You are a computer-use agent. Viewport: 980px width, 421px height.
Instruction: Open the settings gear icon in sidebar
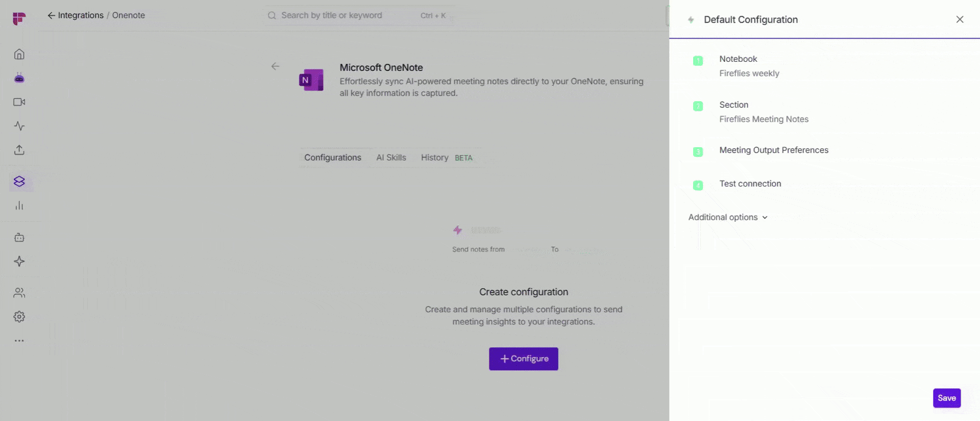point(19,317)
